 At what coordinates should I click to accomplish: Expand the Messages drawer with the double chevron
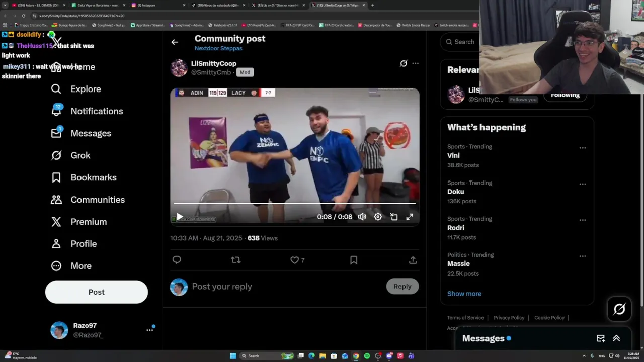[x=616, y=338]
